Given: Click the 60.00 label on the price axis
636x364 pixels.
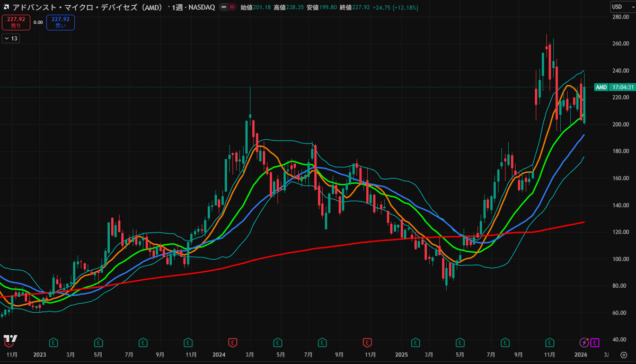Looking at the screenshot, I should coord(620,313).
